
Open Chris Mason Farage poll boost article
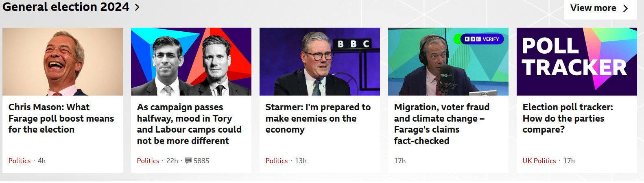point(61,118)
